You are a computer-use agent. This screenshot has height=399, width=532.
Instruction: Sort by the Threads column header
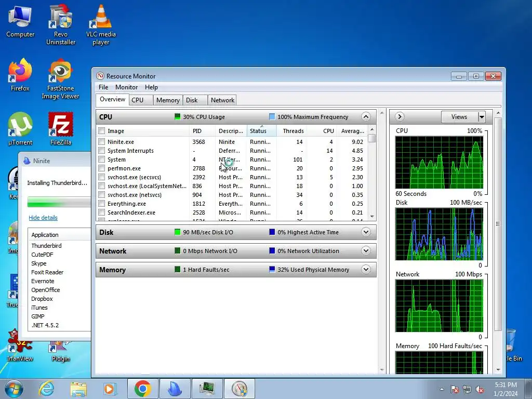[x=292, y=130]
